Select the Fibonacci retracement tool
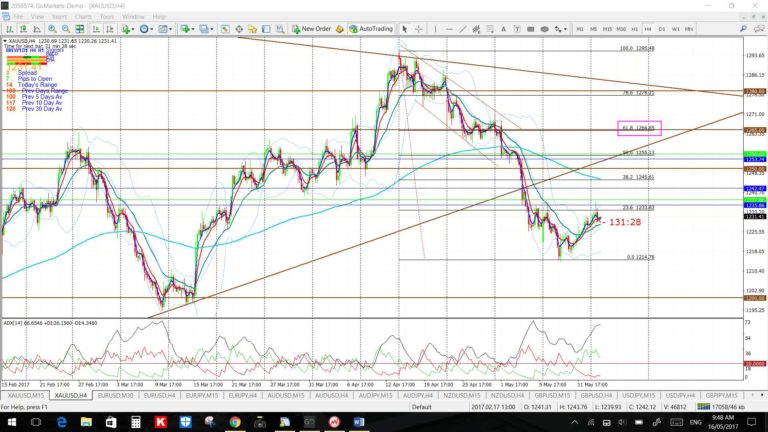The image size is (768, 432). [489, 29]
